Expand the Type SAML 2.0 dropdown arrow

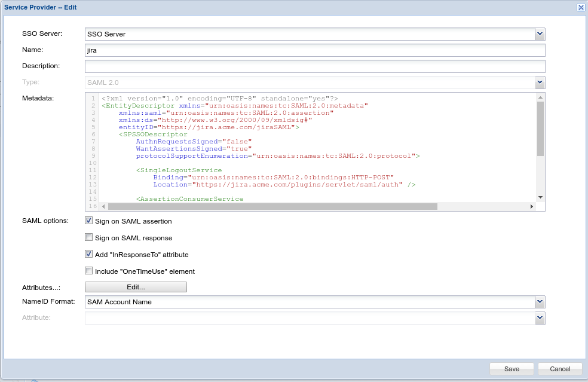(540, 82)
